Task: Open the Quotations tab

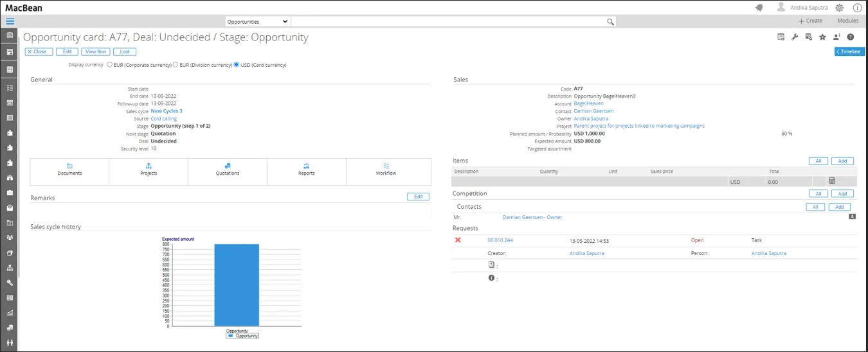Action: pos(228,170)
